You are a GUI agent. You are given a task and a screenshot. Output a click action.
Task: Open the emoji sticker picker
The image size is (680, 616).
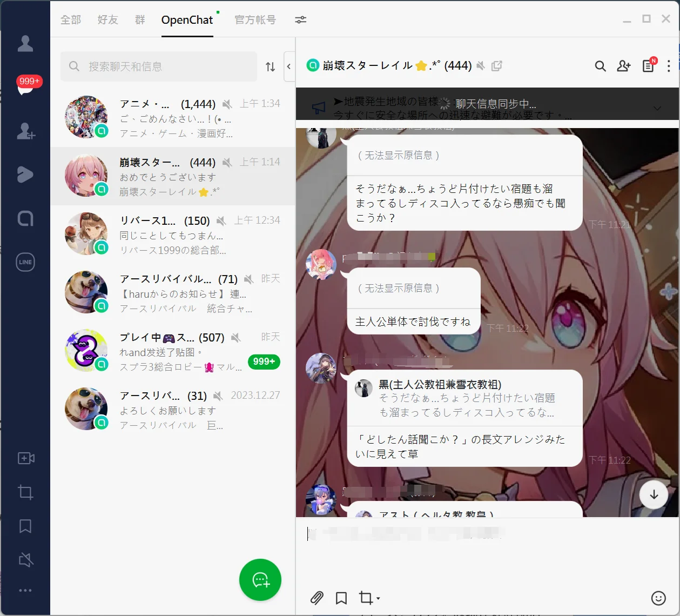pyautogui.click(x=658, y=598)
